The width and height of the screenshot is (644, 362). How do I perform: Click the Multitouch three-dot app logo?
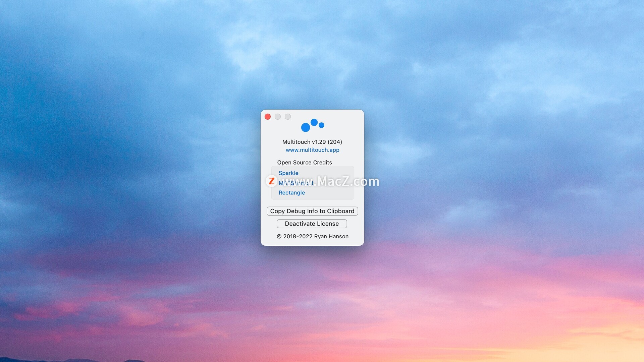(x=313, y=125)
